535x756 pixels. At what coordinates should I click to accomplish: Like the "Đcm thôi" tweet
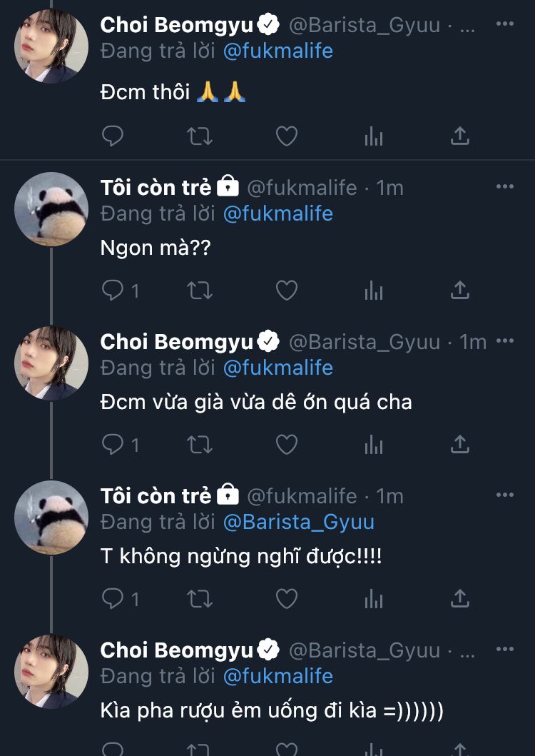[x=287, y=136]
